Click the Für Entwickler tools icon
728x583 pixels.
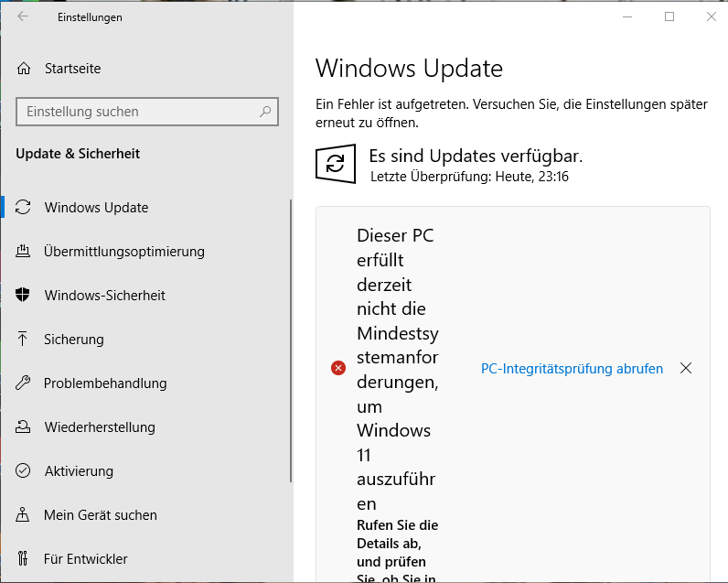pos(23,558)
